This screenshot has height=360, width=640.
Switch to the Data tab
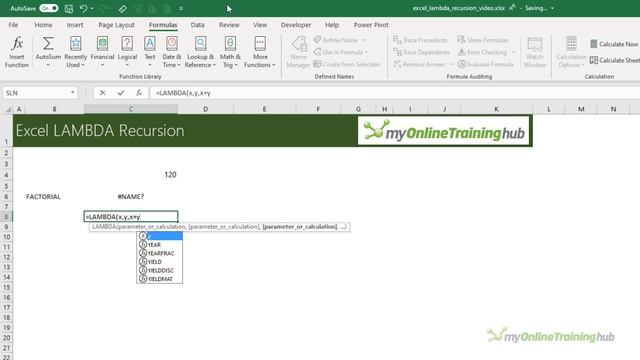[198, 25]
